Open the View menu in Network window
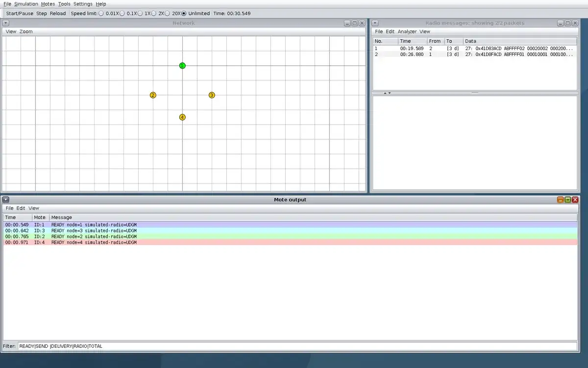The image size is (588, 368). pyautogui.click(x=11, y=31)
